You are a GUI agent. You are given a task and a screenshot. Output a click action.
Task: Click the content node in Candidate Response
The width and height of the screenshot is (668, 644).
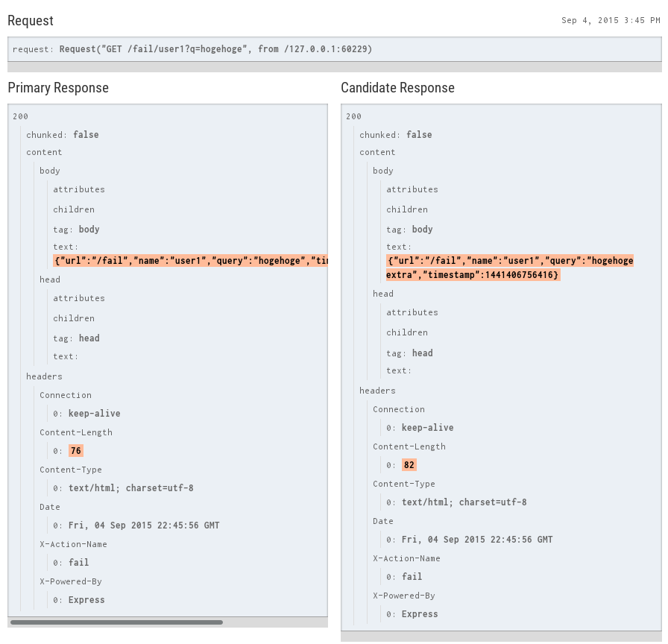[x=377, y=152]
